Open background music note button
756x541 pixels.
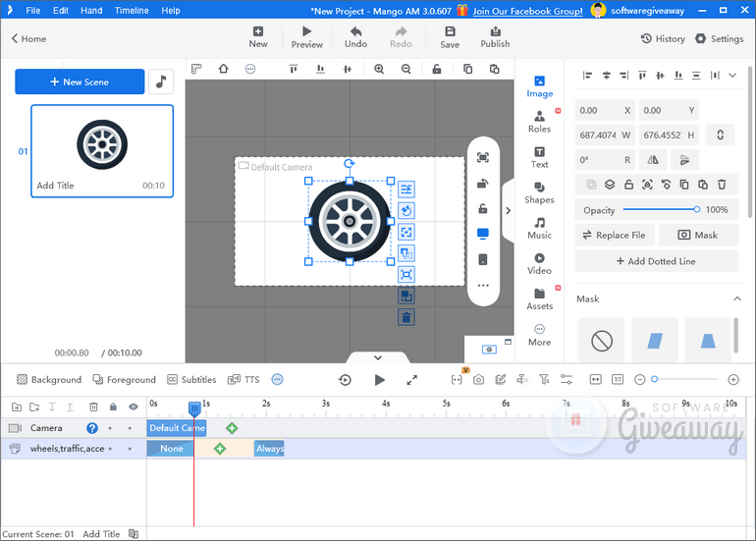tap(161, 82)
